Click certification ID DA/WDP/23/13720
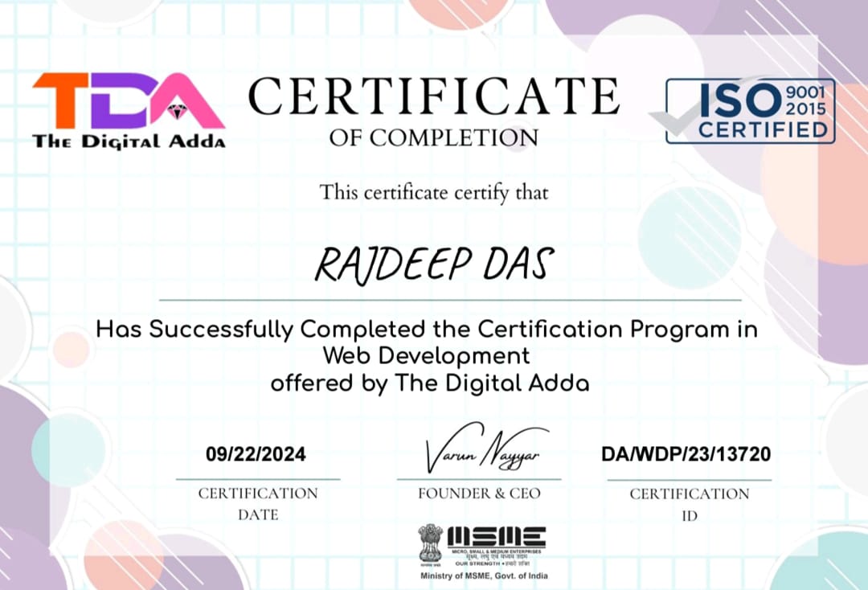This screenshot has height=590, width=868. click(686, 454)
